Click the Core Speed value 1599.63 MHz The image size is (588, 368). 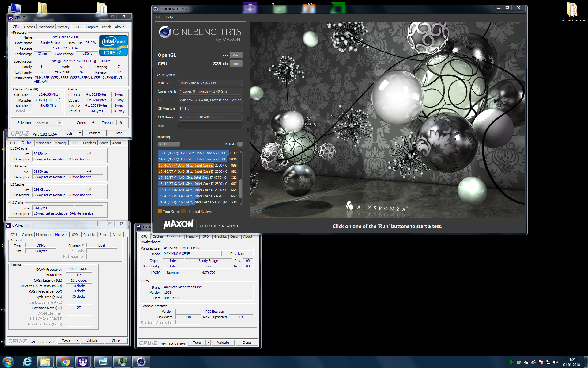[x=48, y=94]
